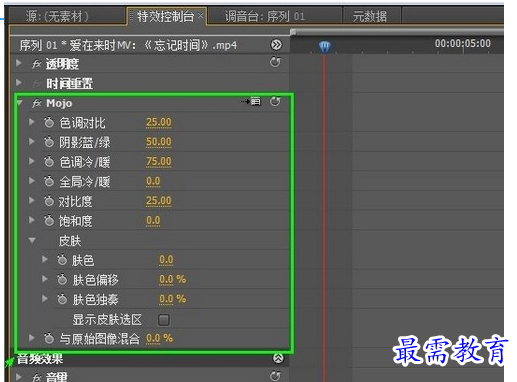This screenshot has width=517, height=382.
Task: Click the 对比度 value 25.00
Action: point(159,201)
